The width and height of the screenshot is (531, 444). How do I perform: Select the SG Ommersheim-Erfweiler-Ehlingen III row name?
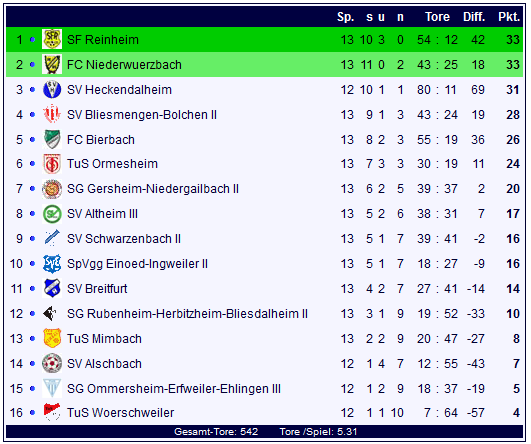[174, 389]
